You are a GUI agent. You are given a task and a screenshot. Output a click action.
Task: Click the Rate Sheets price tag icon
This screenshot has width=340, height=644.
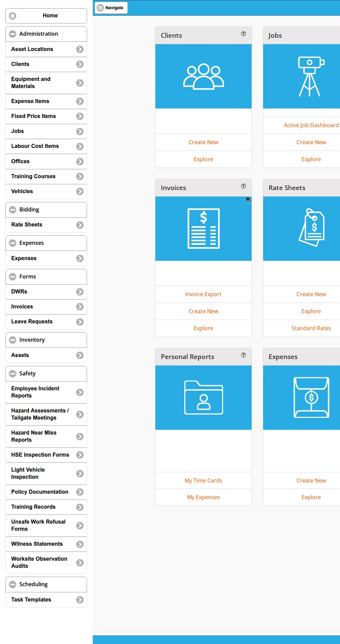(312, 227)
